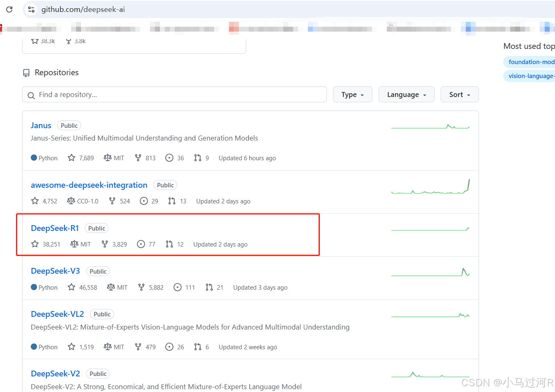Select the DeepSeek-V3 Python language label
555x392 pixels.
44,287
